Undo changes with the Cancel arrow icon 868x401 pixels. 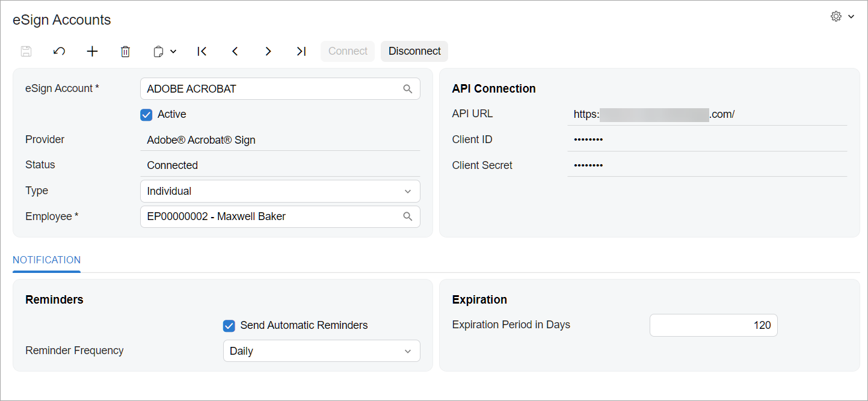[x=59, y=51]
